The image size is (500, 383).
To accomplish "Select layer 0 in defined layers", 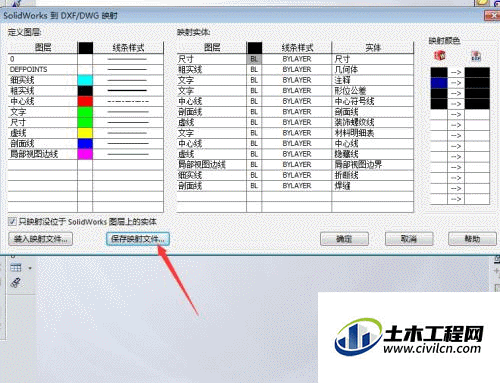I will (43, 59).
